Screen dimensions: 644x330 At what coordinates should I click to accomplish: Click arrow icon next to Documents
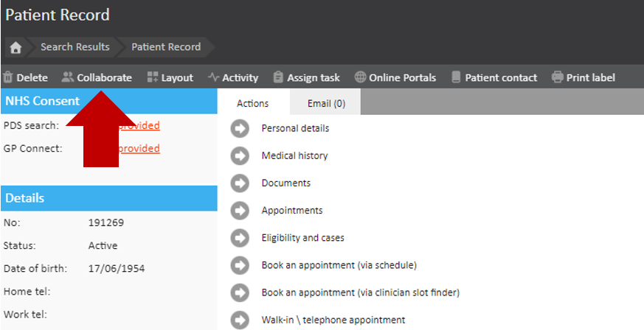click(240, 183)
